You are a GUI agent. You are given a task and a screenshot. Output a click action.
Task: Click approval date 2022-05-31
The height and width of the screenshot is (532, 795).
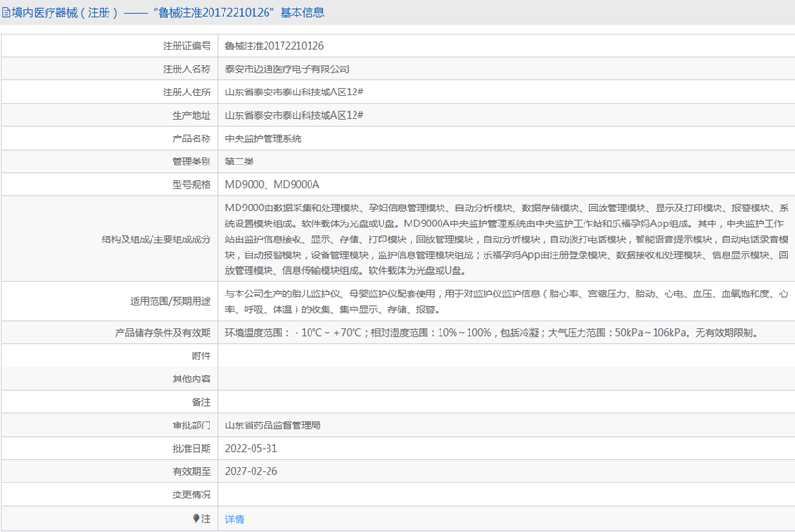(251, 449)
